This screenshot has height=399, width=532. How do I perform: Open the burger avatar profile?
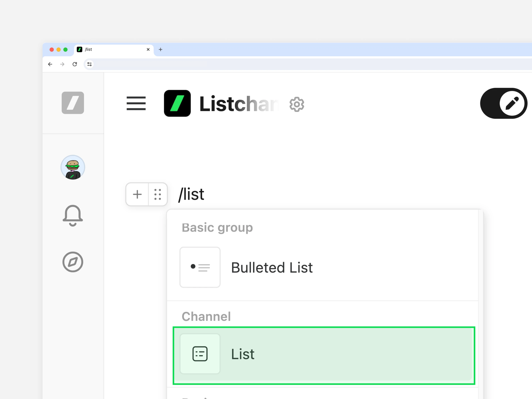click(x=73, y=167)
